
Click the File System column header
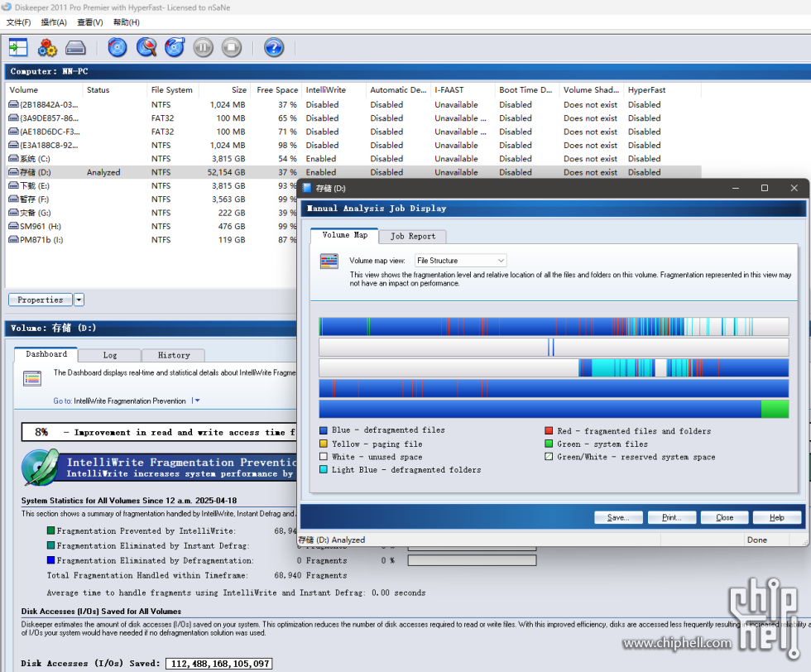(x=172, y=90)
